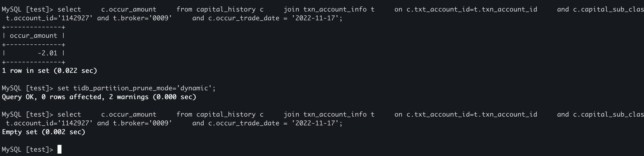Click the final empty MySQL [test]> prompt
The width and height of the screenshot is (644, 156).
[28, 149]
